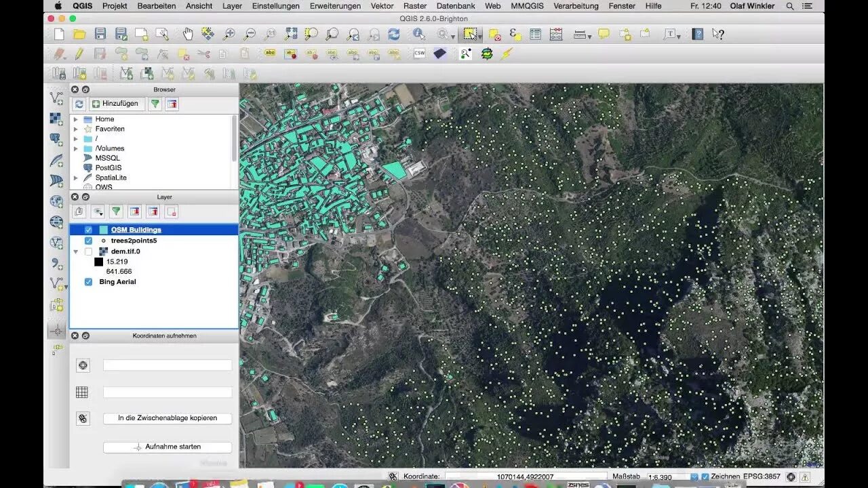Click Add Raster Layer checkerboard icon in sidebar

point(57,119)
